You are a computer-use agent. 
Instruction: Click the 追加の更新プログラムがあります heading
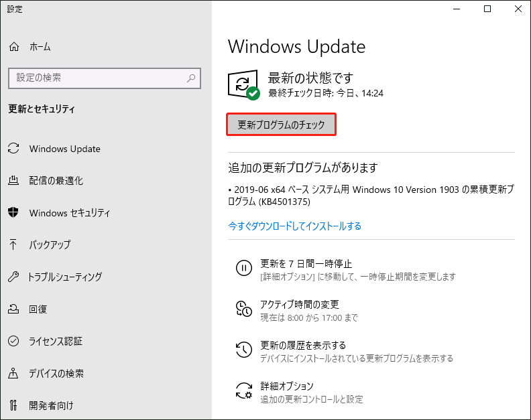coord(303,167)
